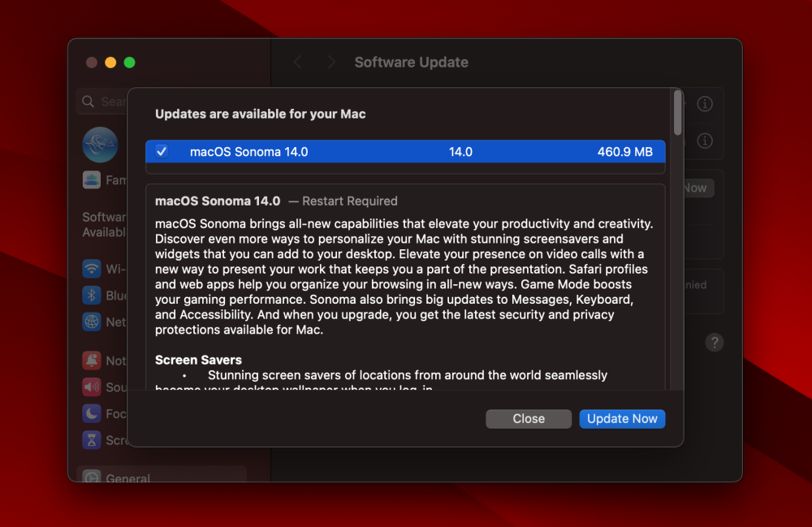
Task: Click the Close button in dialog
Action: click(x=529, y=419)
